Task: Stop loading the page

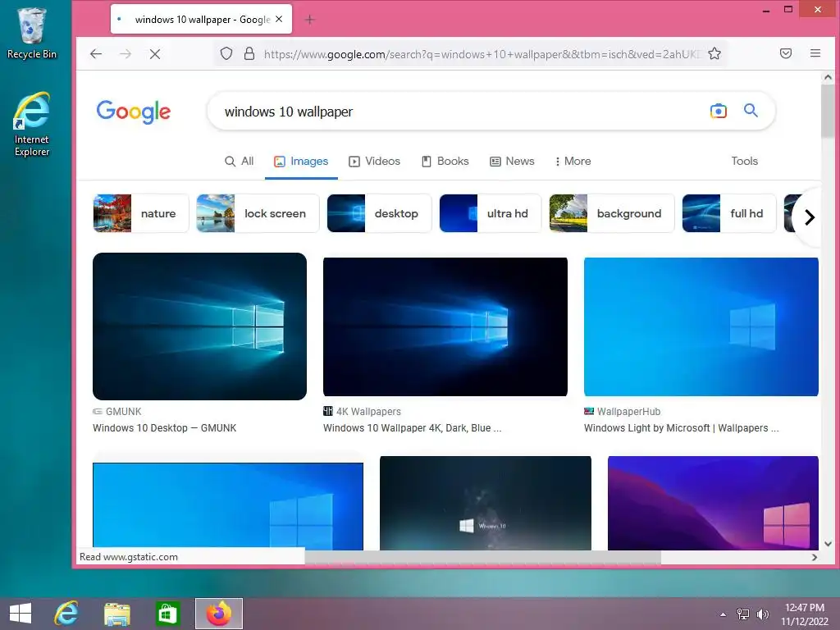Action: click(x=155, y=53)
